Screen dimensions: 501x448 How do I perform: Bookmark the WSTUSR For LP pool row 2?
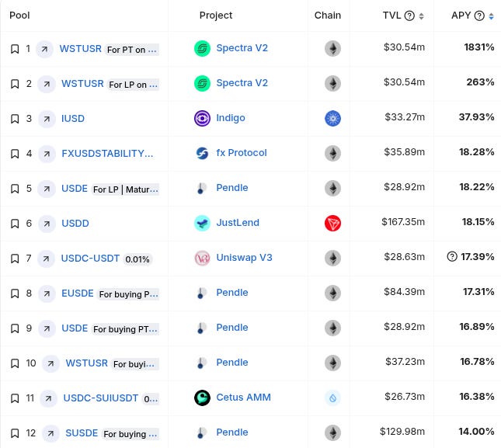tap(15, 84)
